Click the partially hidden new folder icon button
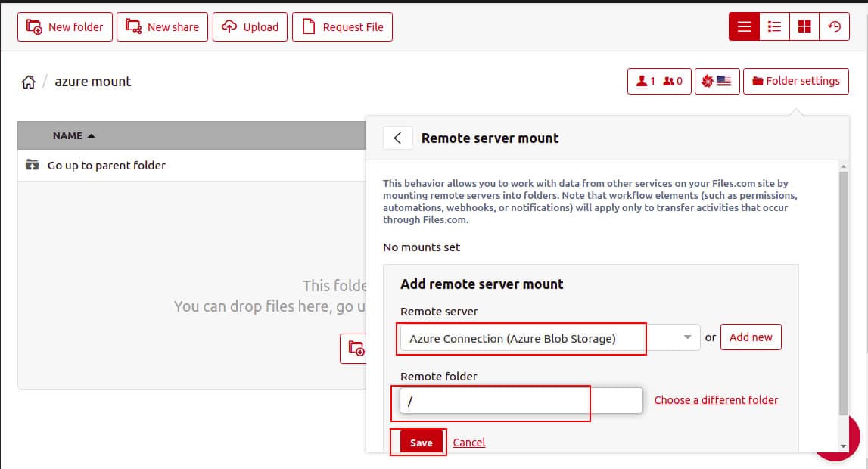The width and height of the screenshot is (868, 469). coord(353,349)
